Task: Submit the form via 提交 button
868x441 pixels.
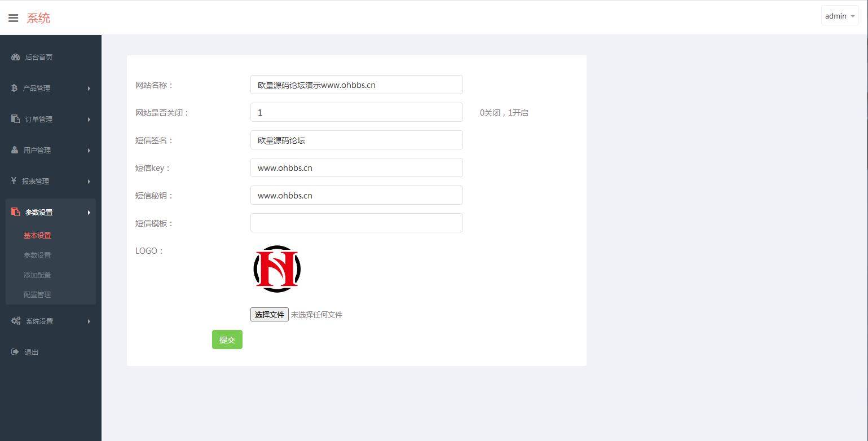Action: click(x=227, y=339)
